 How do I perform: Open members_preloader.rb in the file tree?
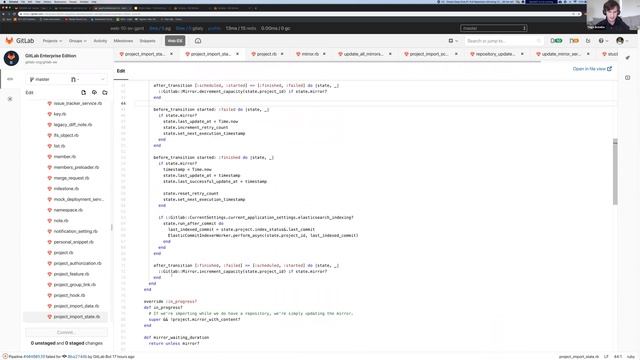[x=76, y=167]
